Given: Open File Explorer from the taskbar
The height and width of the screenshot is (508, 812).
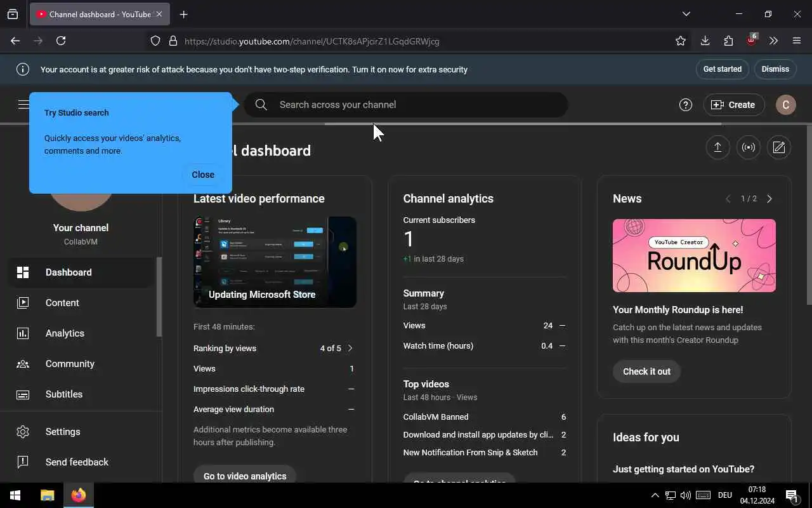Looking at the screenshot, I should tap(47, 495).
